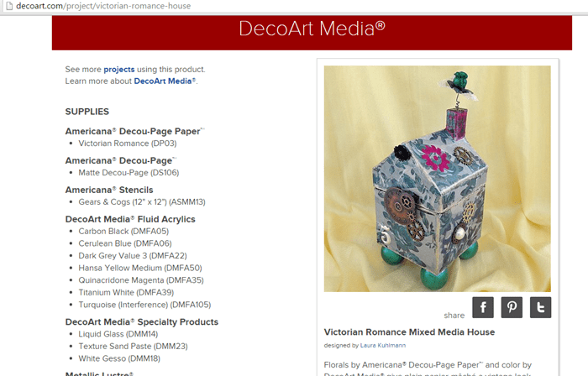The width and height of the screenshot is (588, 376).
Task: Click 'Victorian Romance Mixed Media House' title
Action: (x=409, y=332)
